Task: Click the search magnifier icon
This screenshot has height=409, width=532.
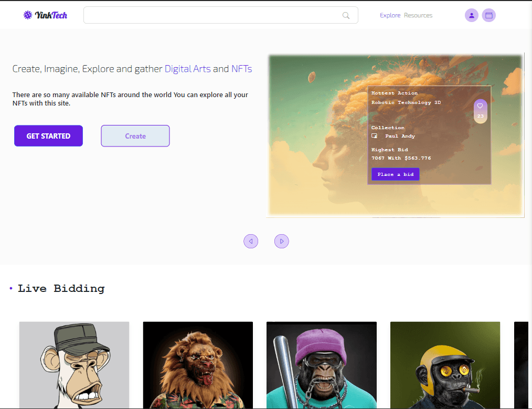Action: pyautogui.click(x=346, y=15)
